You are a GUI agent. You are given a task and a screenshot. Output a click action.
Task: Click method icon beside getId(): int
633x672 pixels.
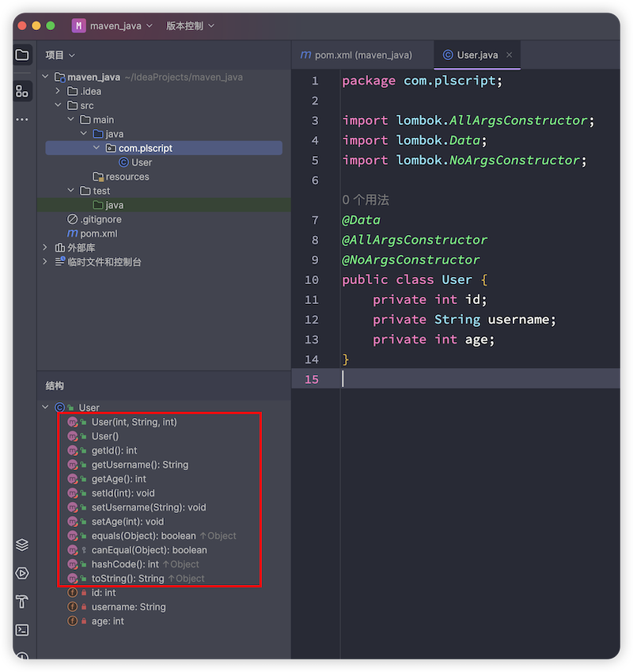[72, 450]
